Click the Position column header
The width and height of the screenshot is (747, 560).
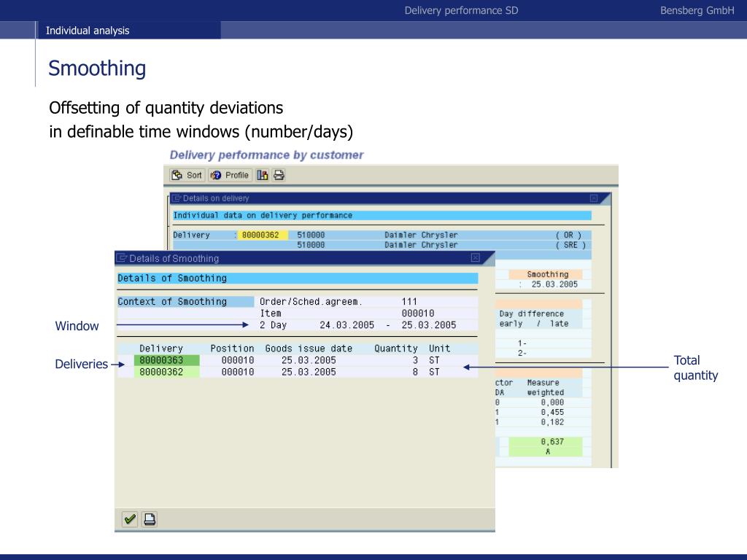232,349
